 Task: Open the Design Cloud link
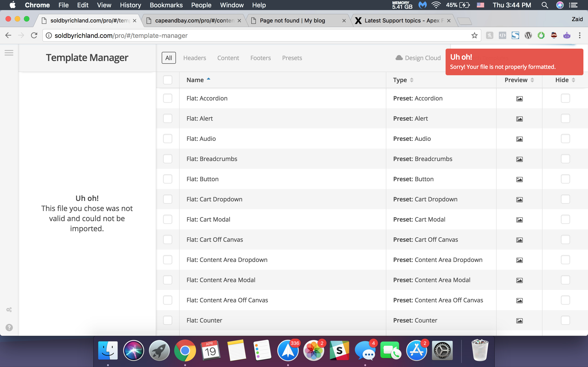[418, 58]
